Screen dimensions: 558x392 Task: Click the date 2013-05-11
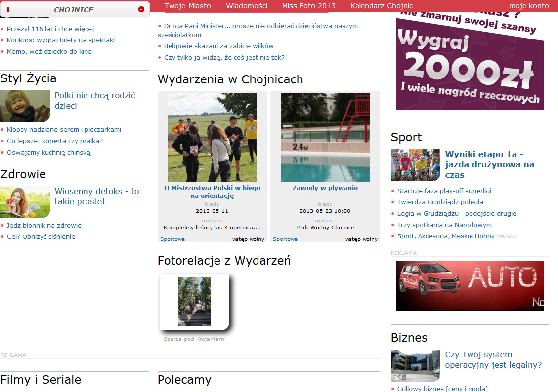coord(212,211)
